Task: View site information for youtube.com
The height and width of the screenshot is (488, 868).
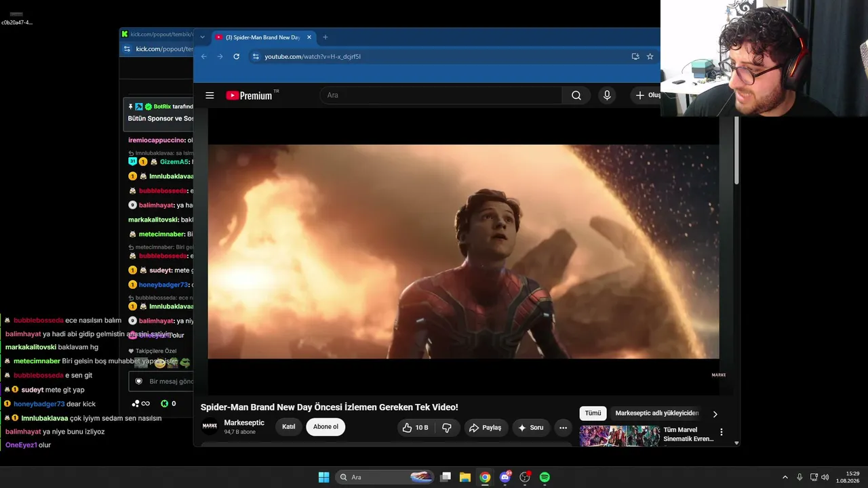Action: (256, 56)
